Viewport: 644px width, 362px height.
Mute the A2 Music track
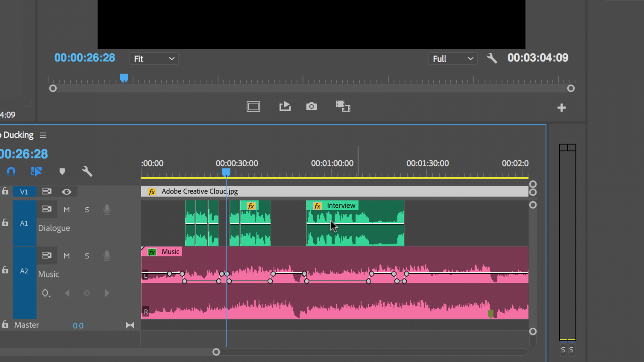67,256
